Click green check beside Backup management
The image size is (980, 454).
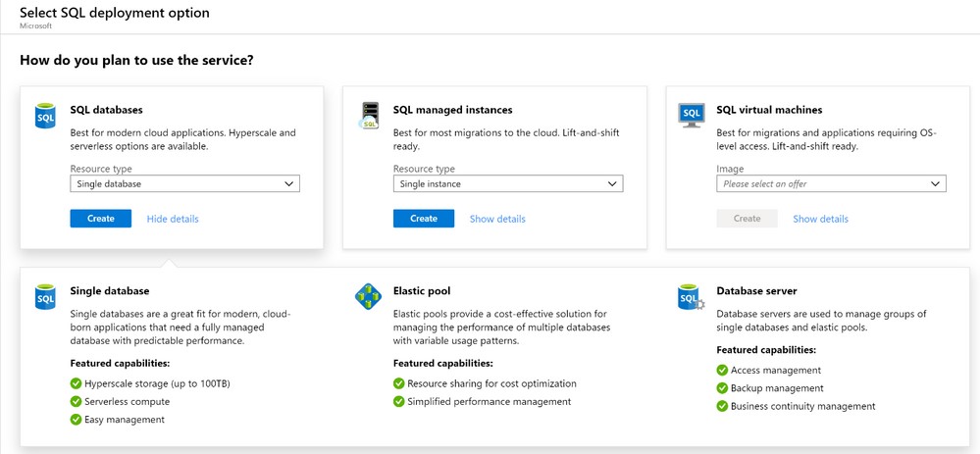click(722, 387)
